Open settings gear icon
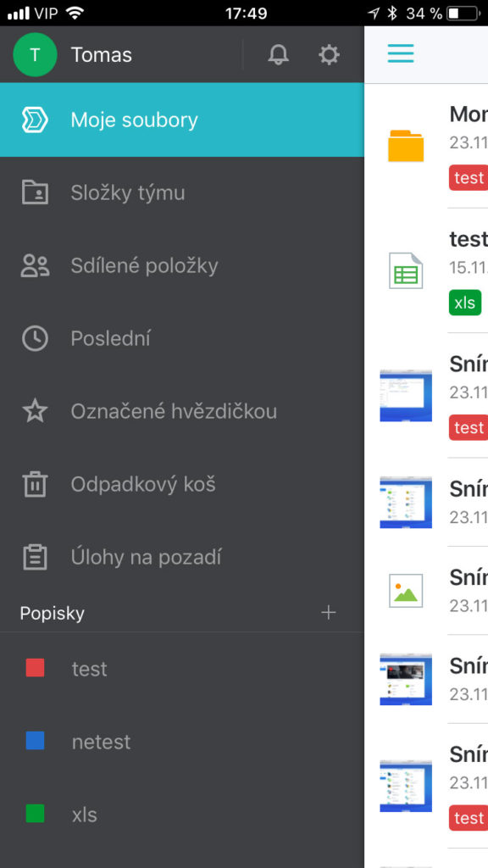The image size is (488, 868). pyautogui.click(x=330, y=55)
